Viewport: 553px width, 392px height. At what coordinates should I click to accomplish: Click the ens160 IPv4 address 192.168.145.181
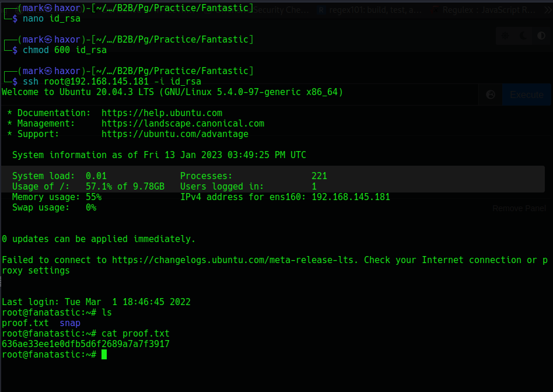351,197
